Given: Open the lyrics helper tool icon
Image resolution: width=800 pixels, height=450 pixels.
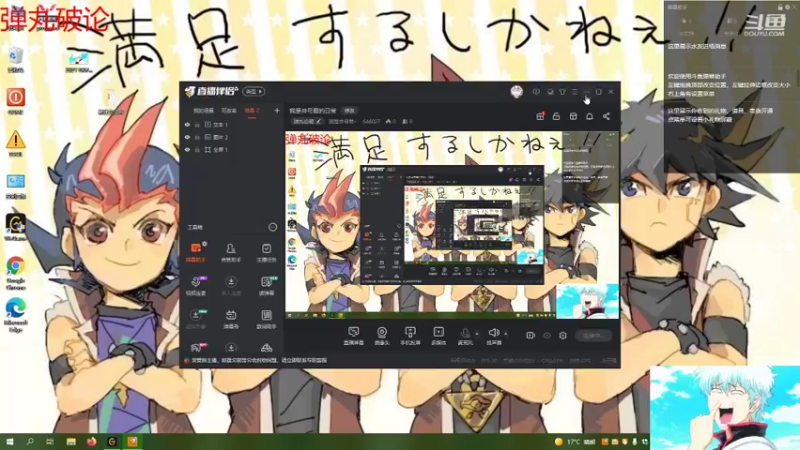Looking at the screenshot, I should (266, 319).
